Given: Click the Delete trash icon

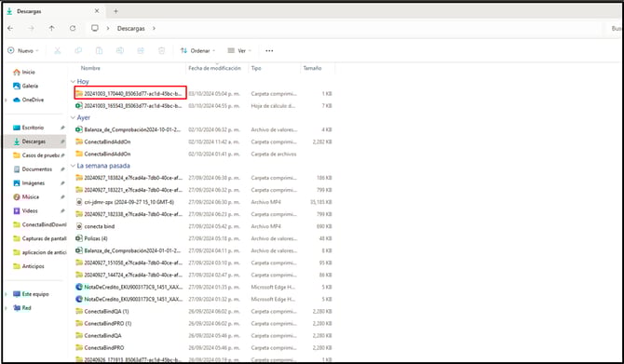Looking at the screenshot, I should (x=161, y=50).
